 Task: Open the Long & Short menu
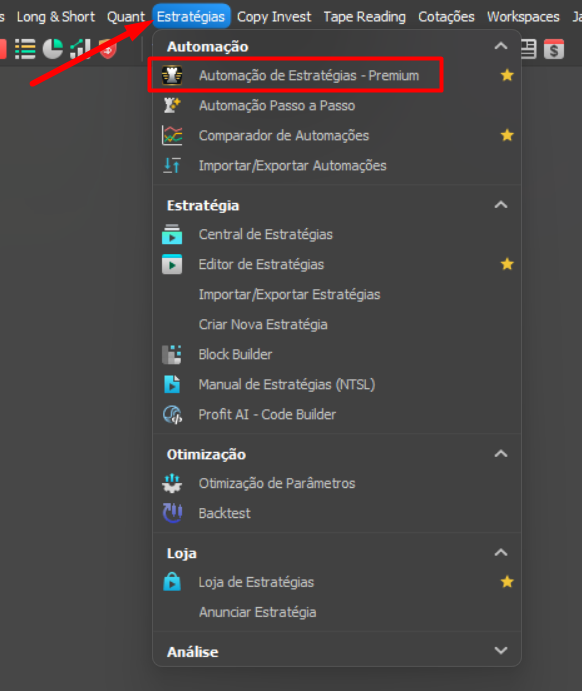[56, 16]
